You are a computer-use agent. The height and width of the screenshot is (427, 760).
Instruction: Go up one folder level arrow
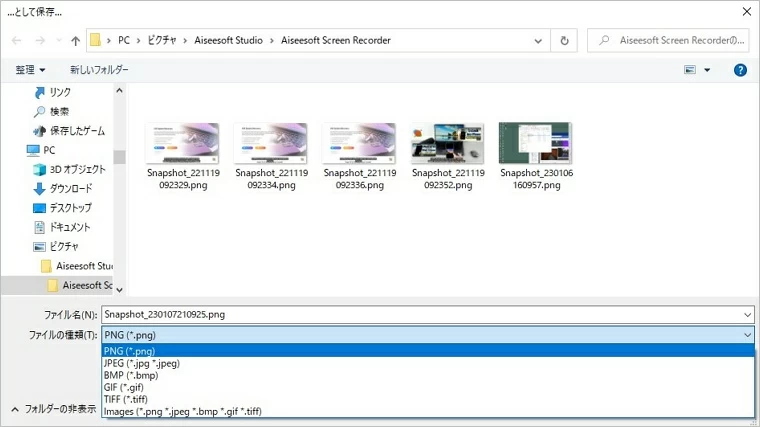[x=75, y=41]
